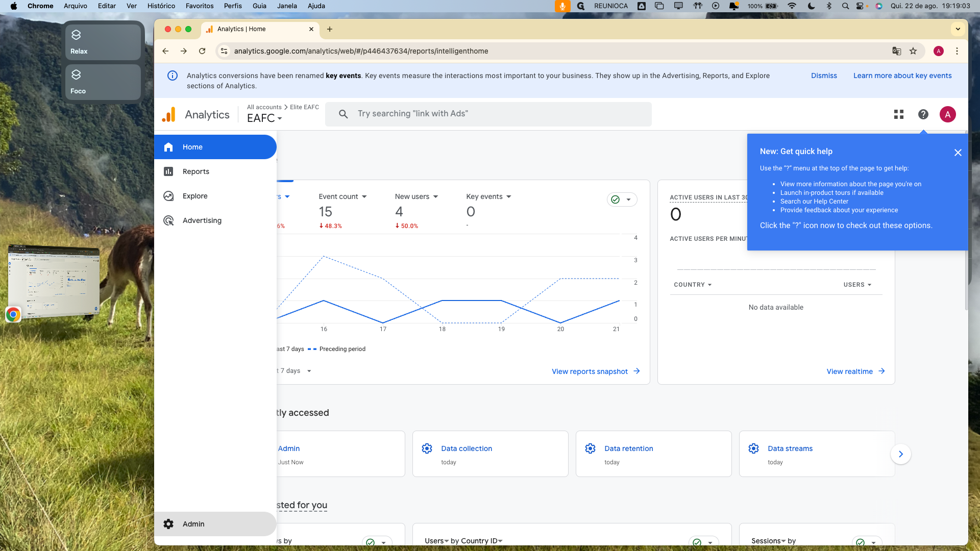Open the Histórico menu

161,6
